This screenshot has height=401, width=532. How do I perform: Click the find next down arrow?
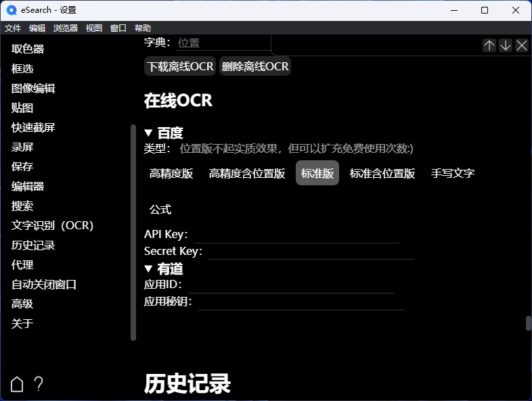point(506,45)
